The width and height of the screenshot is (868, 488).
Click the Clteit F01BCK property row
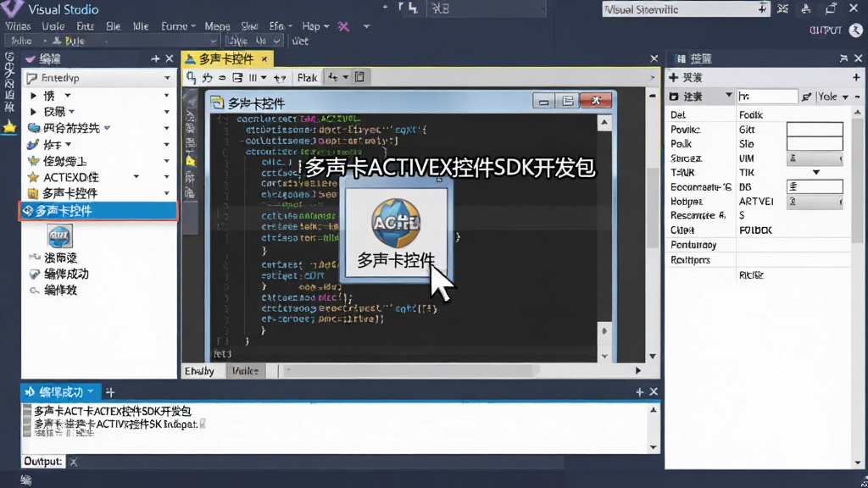758,230
